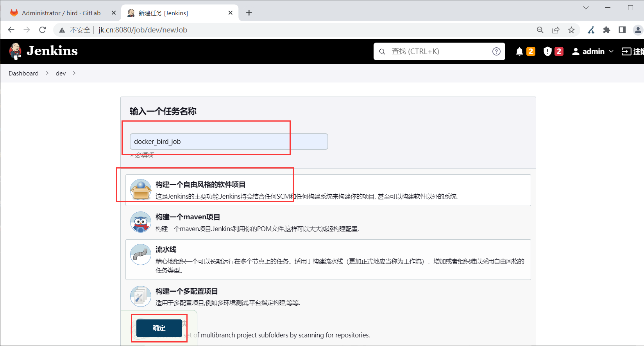The width and height of the screenshot is (644, 346).
Task: Reload the current page
Action: click(43, 30)
